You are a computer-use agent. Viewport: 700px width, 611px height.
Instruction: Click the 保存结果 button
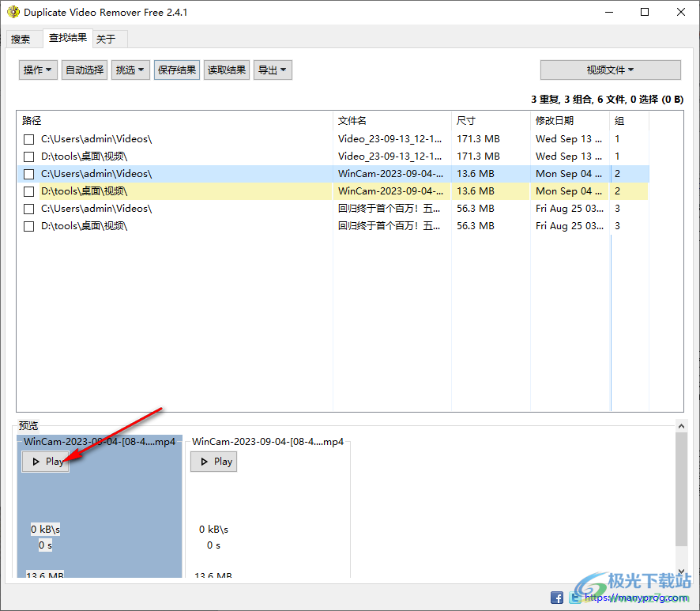[177, 70]
